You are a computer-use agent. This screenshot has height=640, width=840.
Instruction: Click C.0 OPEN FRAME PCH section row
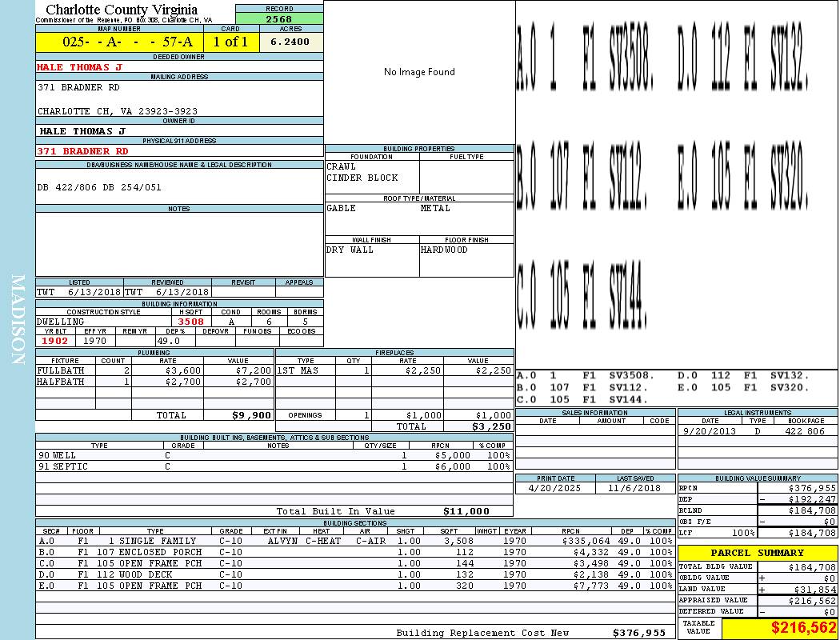tap(356, 563)
